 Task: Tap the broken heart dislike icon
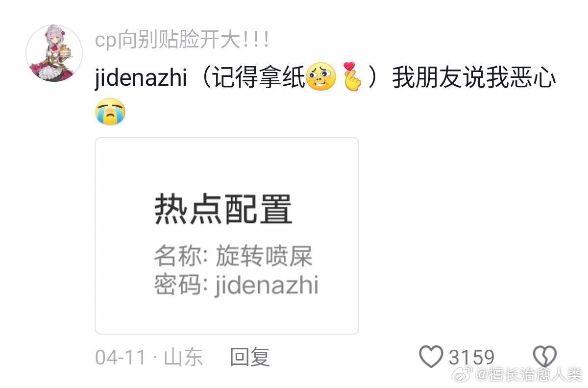545,356
